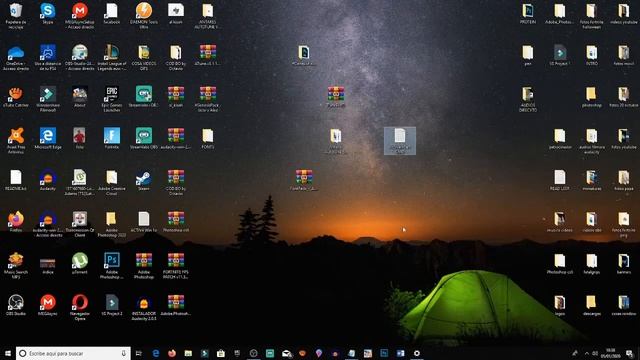This screenshot has width=640, height=360.
Task: Select the Firefox desktop shortcut
Action: [16, 222]
